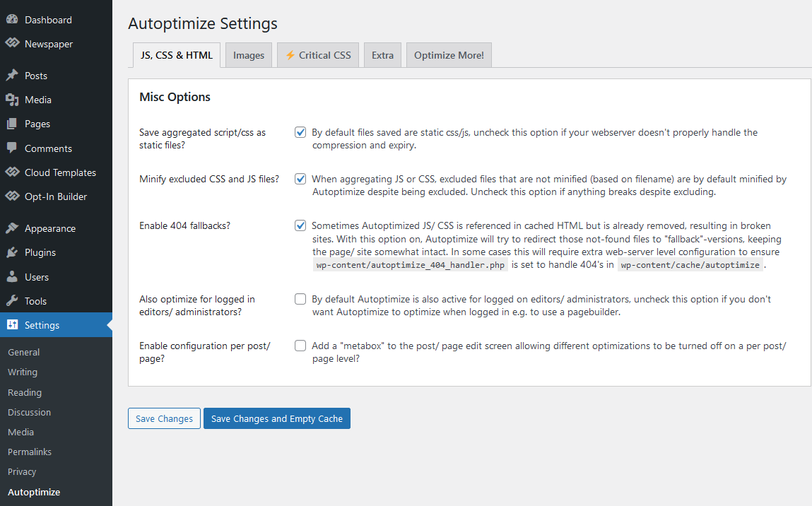Image resolution: width=812 pixels, height=506 pixels.
Task: Click the wp-content/autoptimize_404_handler.php code text
Action: tap(410, 265)
